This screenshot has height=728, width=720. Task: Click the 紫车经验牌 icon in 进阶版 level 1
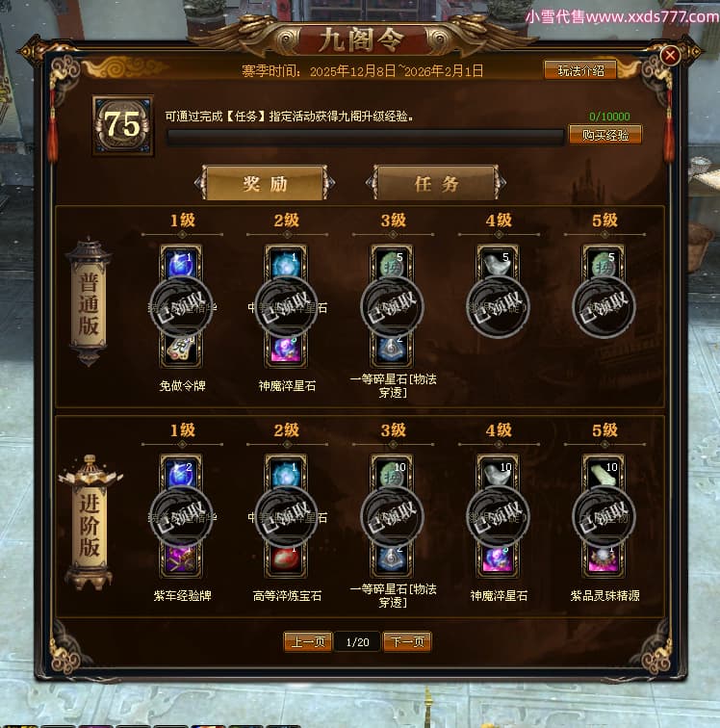coord(181,559)
